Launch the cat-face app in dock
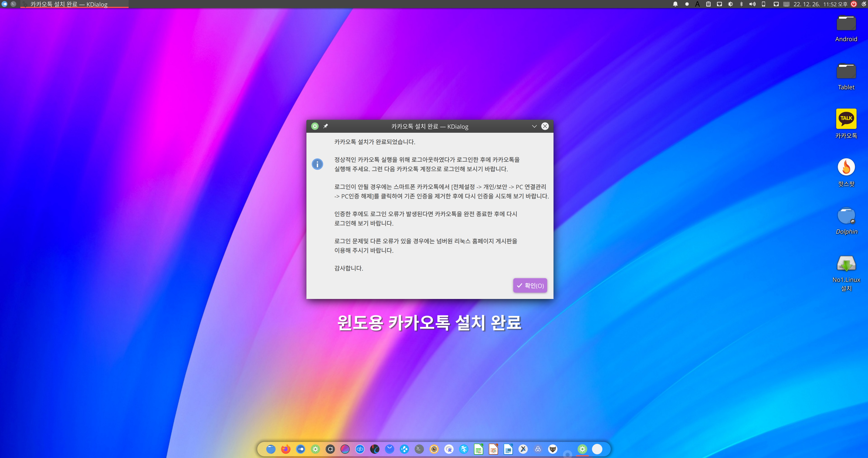The image size is (868, 458). pyautogui.click(x=553, y=449)
